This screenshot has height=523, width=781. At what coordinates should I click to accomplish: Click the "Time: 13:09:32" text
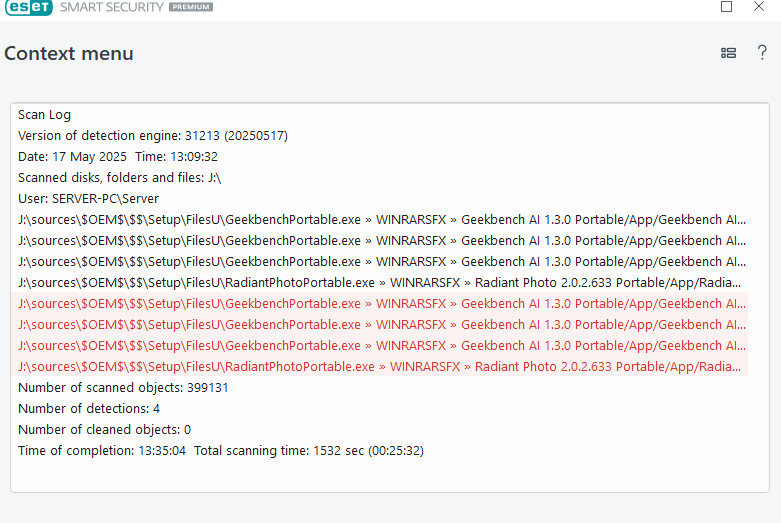click(x=176, y=156)
